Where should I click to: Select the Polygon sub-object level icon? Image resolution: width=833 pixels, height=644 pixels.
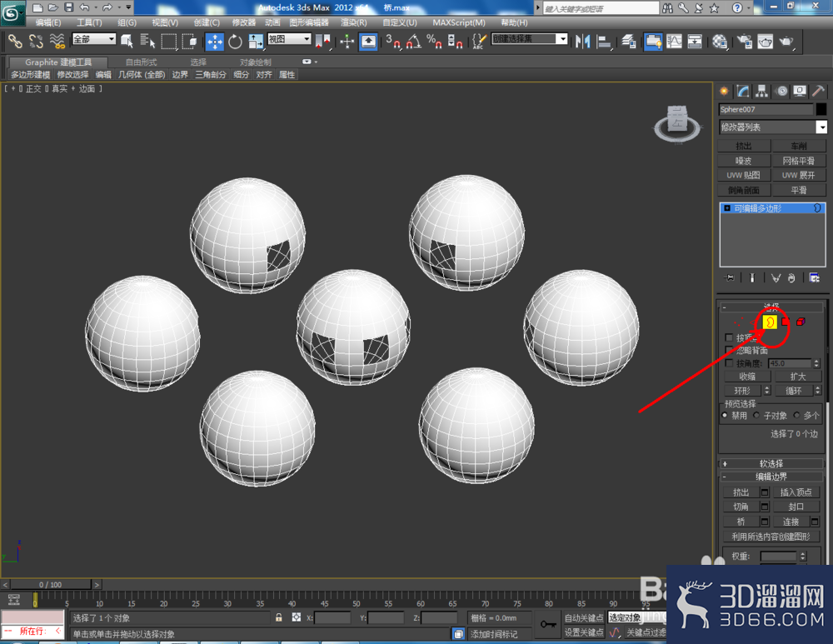click(786, 322)
